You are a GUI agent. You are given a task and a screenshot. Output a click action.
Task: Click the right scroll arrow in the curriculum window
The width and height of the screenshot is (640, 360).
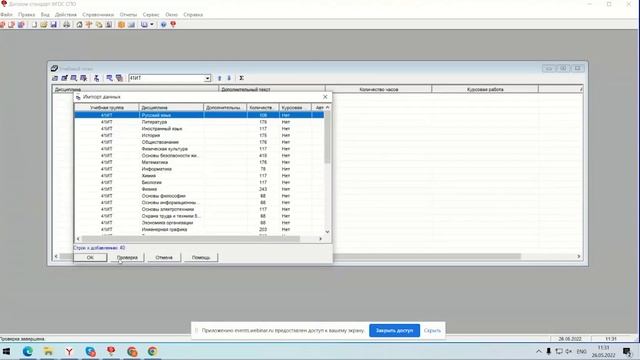click(x=579, y=256)
